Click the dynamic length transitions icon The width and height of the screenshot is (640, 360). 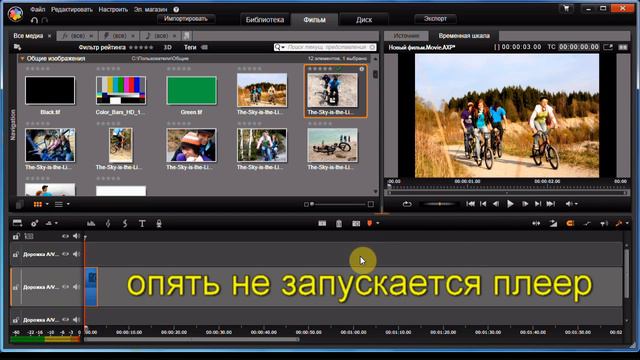(x=553, y=223)
